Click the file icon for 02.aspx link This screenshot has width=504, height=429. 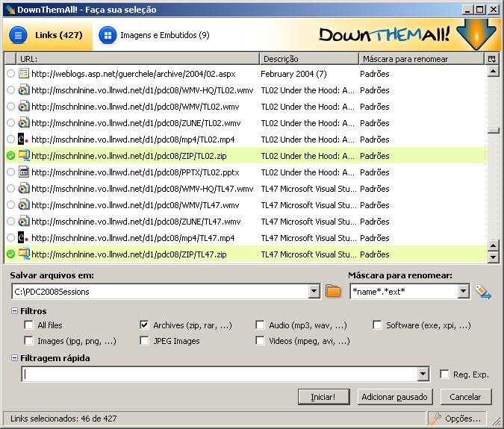24,74
